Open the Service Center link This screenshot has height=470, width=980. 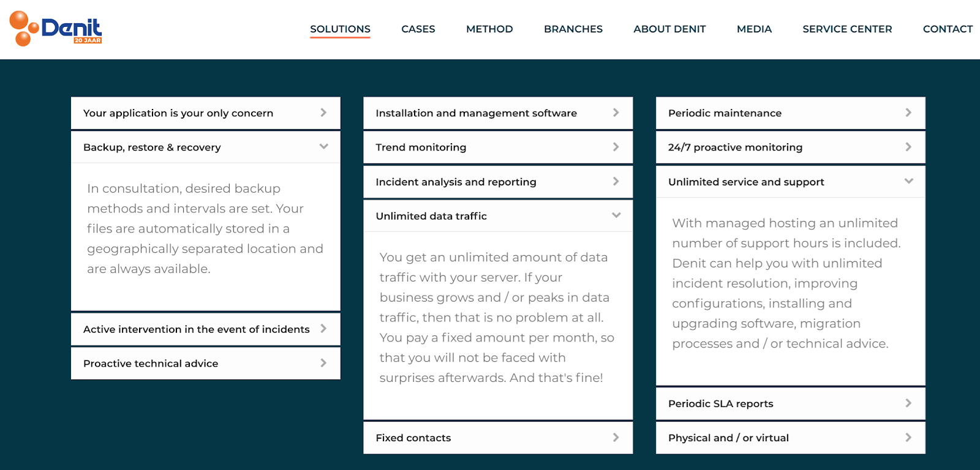click(x=847, y=29)
